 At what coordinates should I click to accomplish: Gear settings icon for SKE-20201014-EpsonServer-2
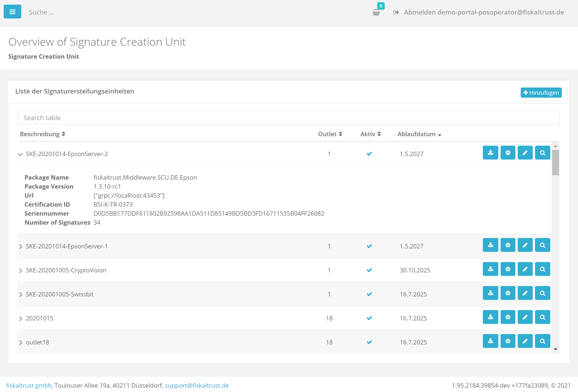tap(508, 153)
